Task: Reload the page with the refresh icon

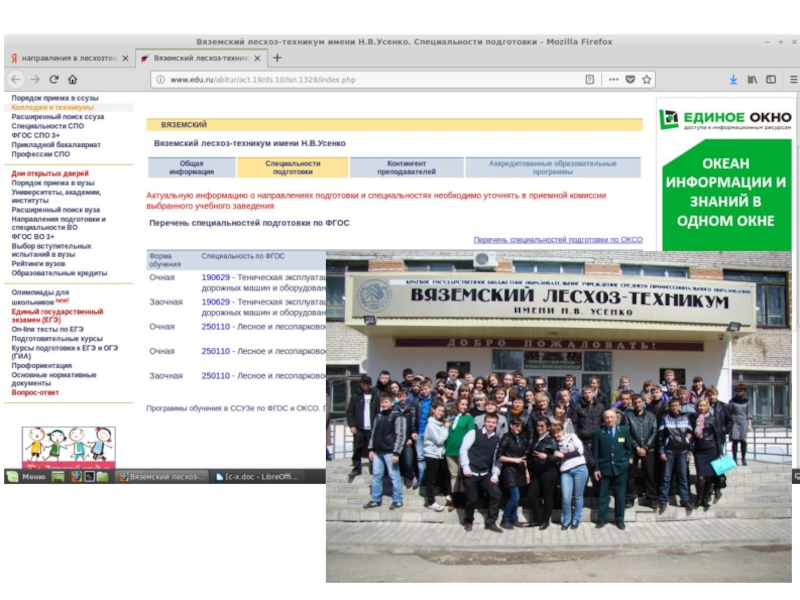Action: (x=54, y=79)
